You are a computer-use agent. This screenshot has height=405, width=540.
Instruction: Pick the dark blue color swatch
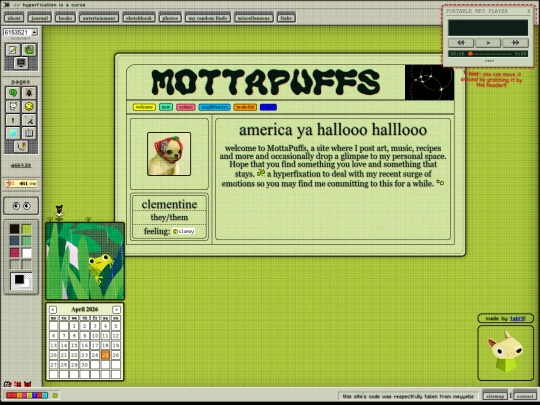14,241
